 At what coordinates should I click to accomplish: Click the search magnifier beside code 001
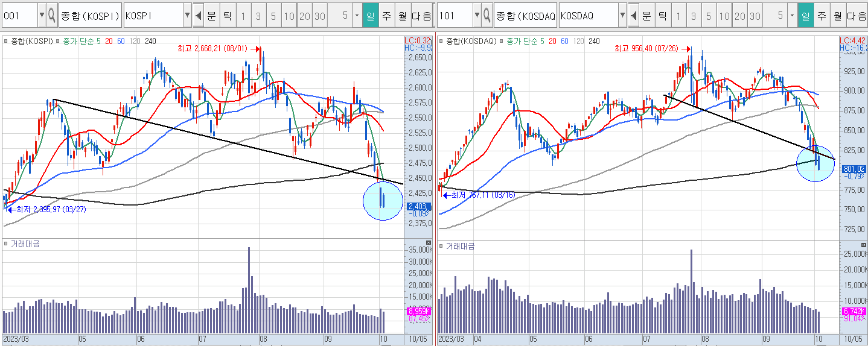click(x=52, y=16)
